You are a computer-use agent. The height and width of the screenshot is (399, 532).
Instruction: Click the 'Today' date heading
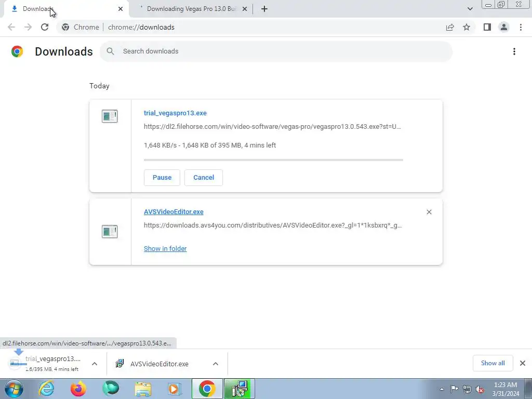click(x=99, y=86)
